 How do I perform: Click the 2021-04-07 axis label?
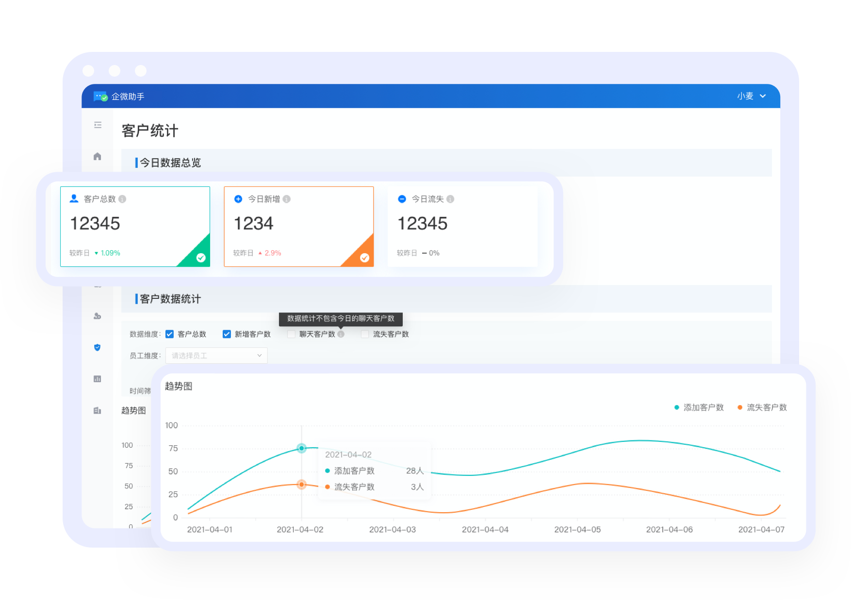point(761,530)
